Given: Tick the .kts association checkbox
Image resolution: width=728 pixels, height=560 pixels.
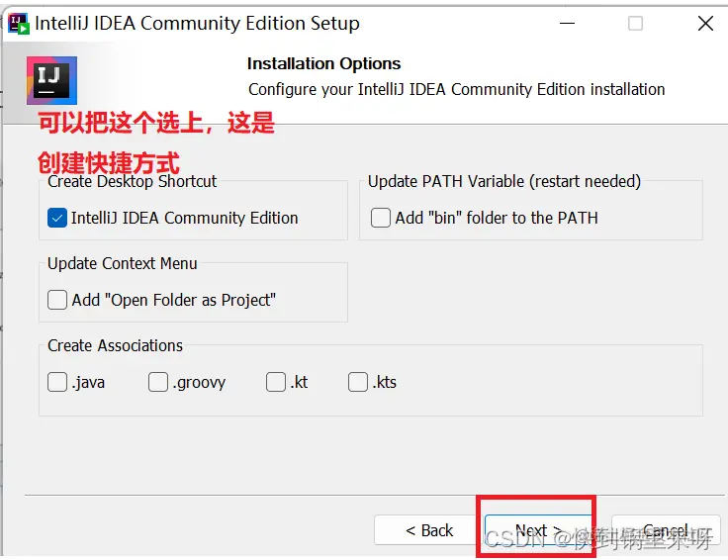Looking at the screenshot, I should tap(358, 382).
